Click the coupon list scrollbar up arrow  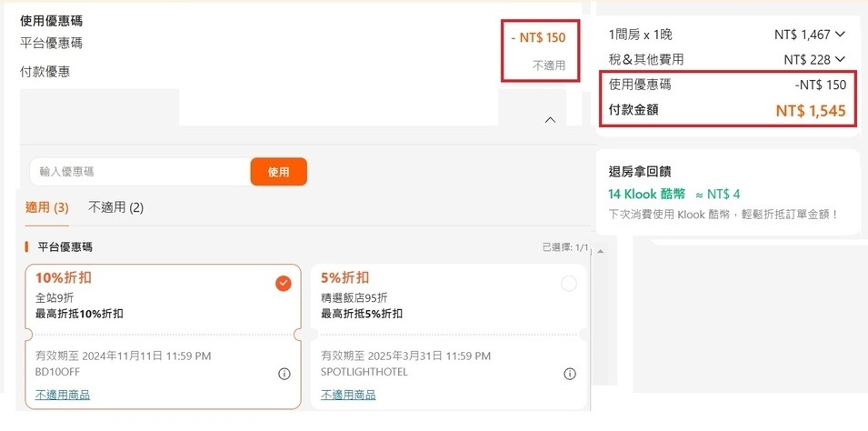601,252
